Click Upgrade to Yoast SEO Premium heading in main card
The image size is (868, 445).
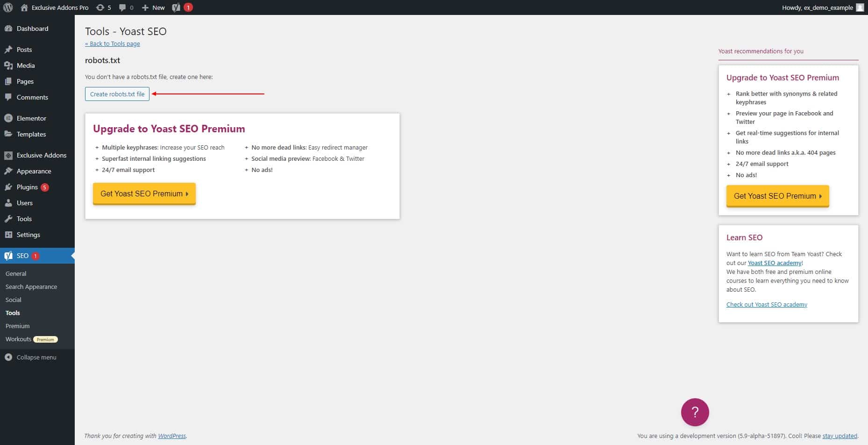(169, 129)
